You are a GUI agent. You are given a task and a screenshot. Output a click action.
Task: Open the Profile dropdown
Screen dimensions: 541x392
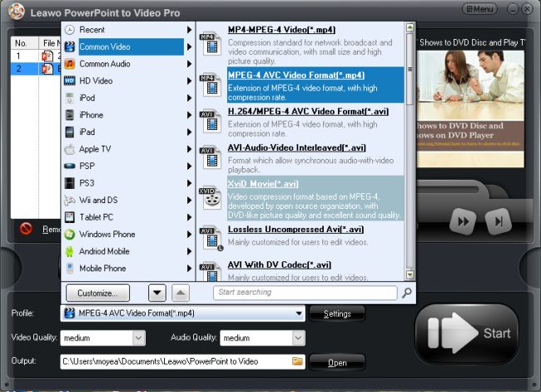tap(299, 313)
